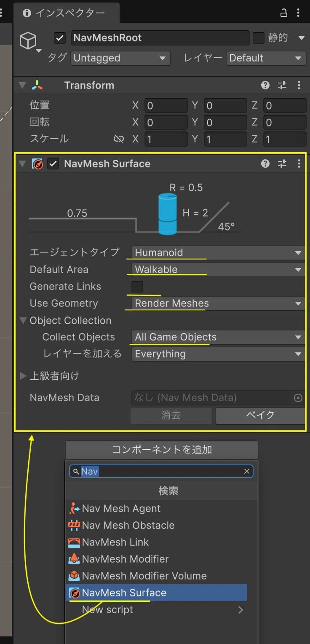This screenshot has height=644, width=310.
Task: Click the 位置 Z value field
Action: (x=285, y=105)
